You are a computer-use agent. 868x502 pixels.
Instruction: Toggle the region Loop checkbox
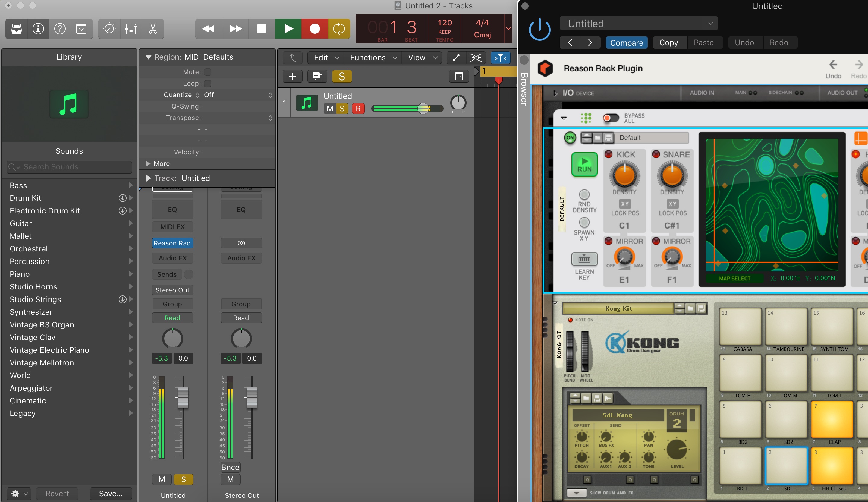(x=208, y=84)
